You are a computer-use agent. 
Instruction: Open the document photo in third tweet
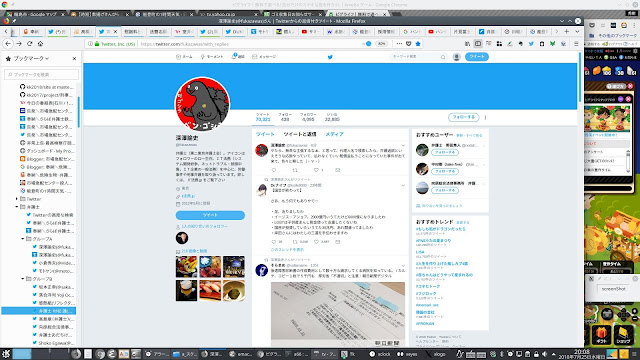point(338,314)
